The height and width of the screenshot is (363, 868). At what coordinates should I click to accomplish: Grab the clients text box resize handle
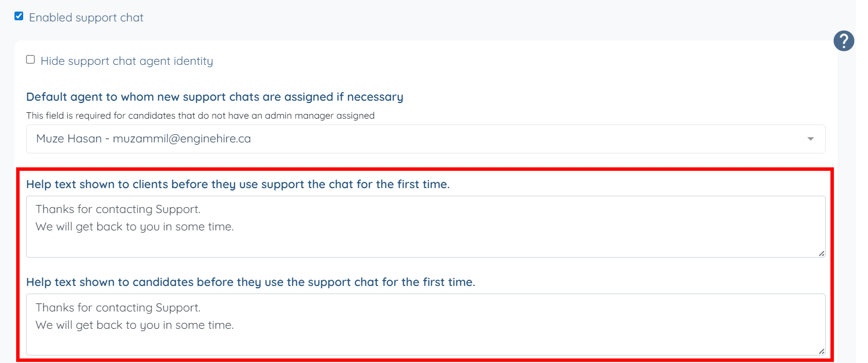[x=821, y=253]
